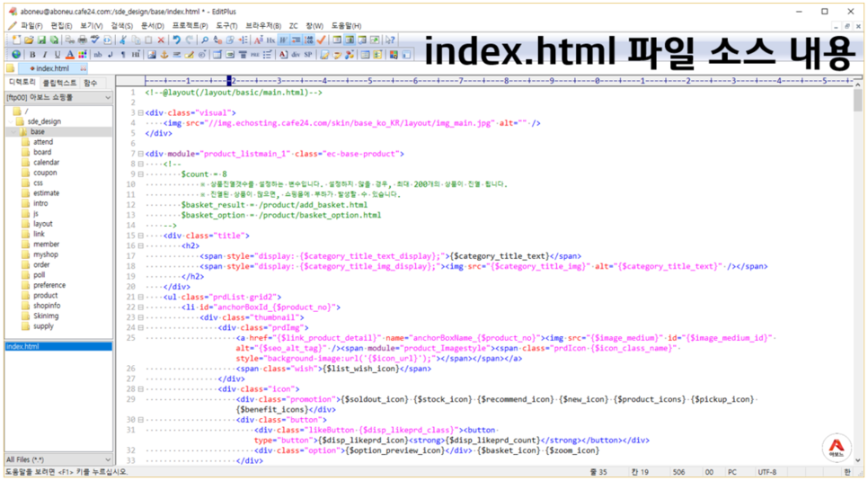The width and height of the screenshot is (868, 481).
Task: Open the All Files (*.*) filter dropdown
Action: tap(58, 459)
